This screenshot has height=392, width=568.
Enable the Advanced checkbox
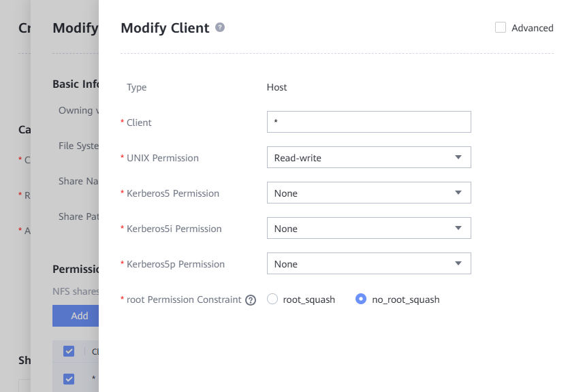click(501, 27)
